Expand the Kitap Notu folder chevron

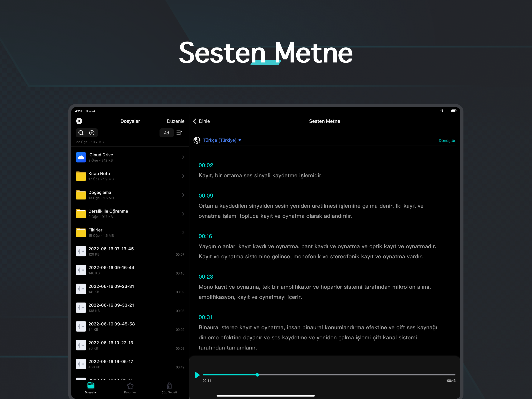183,176
